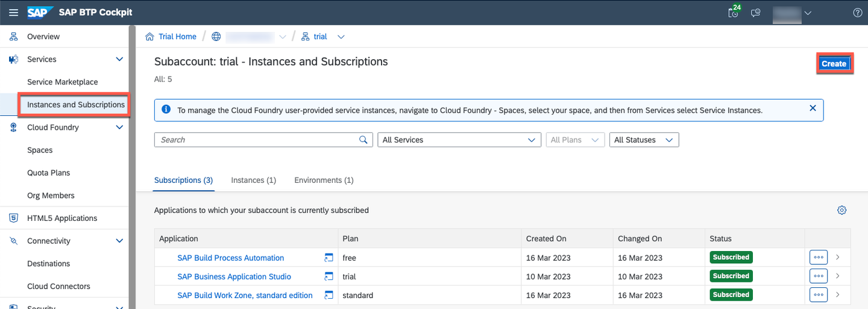Viewport: 868px width, 309px height.
Task: Open the hamburger navigation menu
Action: (13, 13)
